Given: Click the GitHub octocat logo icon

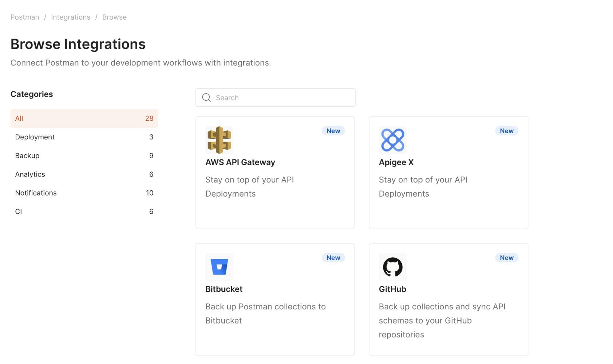Looking at the screenshot, I should pyautogui.click(x=392, y=267).
